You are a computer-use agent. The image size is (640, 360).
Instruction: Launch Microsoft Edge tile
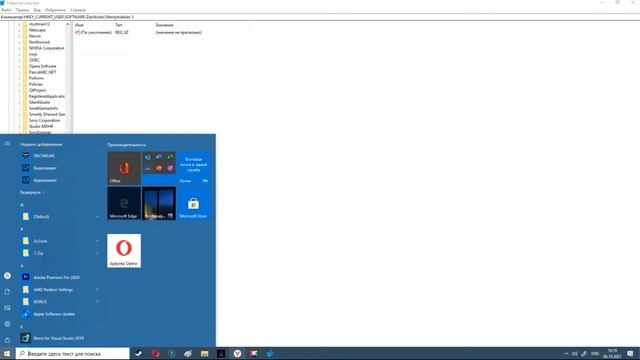pyautogui.click(x=124, y=203)
